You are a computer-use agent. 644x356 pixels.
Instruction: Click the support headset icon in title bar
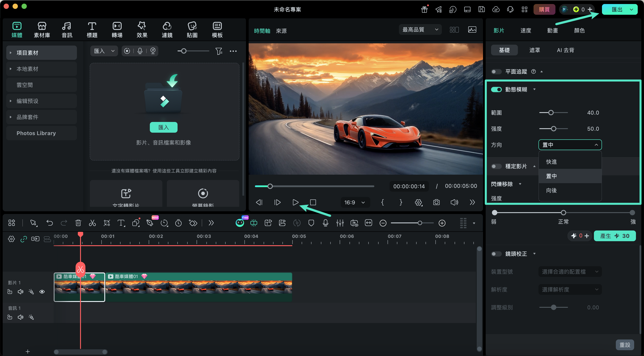pyautogui.click(x=510, y=9)
